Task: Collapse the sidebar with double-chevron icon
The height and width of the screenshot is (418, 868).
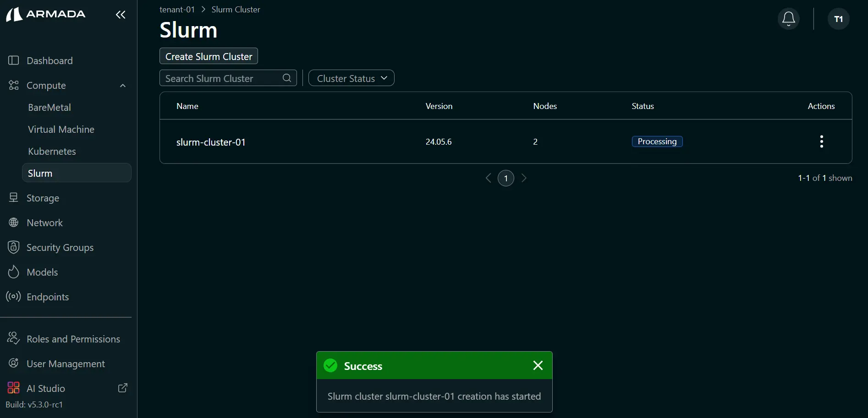Action: tap(121, 15)
